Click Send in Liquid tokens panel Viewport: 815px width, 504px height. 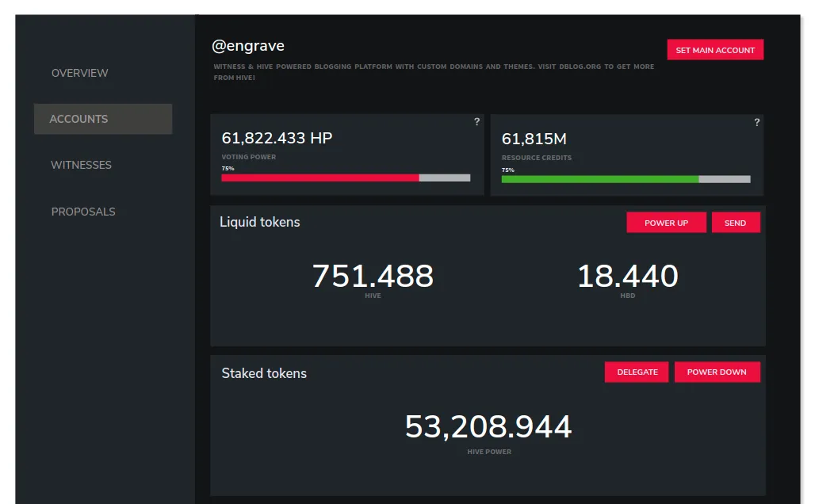(736, 223)
